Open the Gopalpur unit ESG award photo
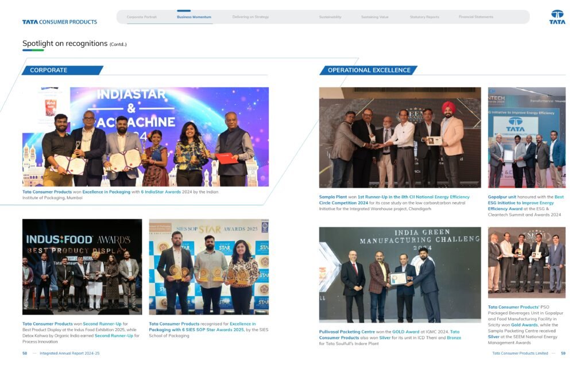 point(527,138)
